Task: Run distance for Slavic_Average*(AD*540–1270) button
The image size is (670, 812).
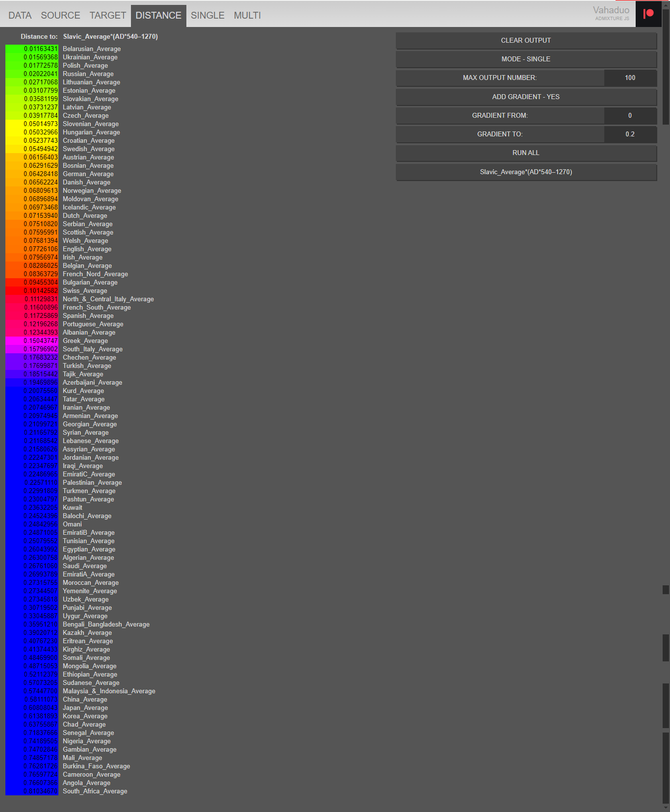Action: [x=526, y=172]
